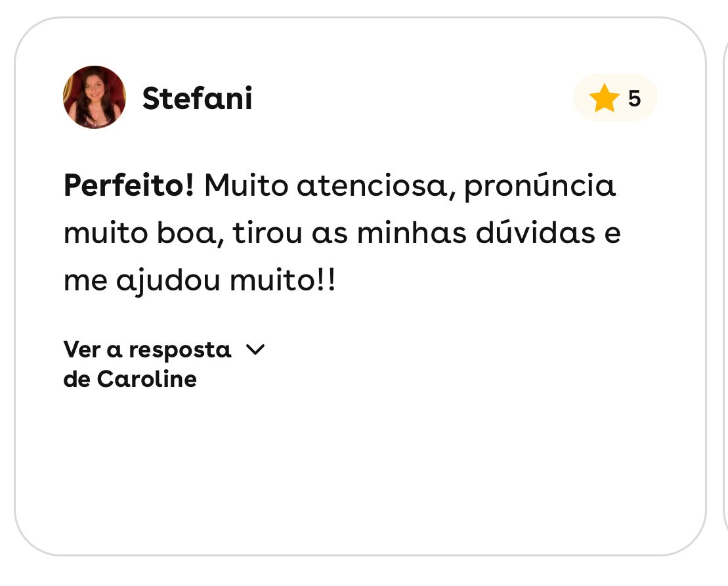Click the bold word "Perfeito!"
The image size is (728, 586).
click(129, 187)
